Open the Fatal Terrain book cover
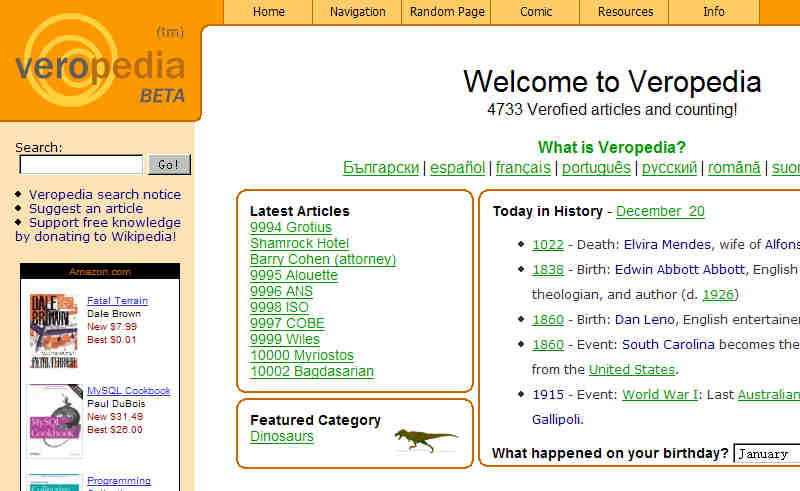Viewport: 800px width, 491px height. 54,331
